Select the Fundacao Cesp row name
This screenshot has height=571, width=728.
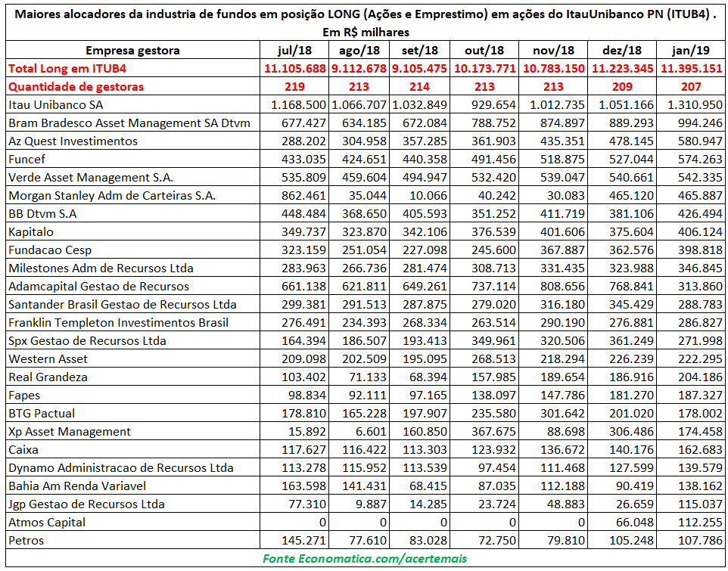click(x=50, y=250)
